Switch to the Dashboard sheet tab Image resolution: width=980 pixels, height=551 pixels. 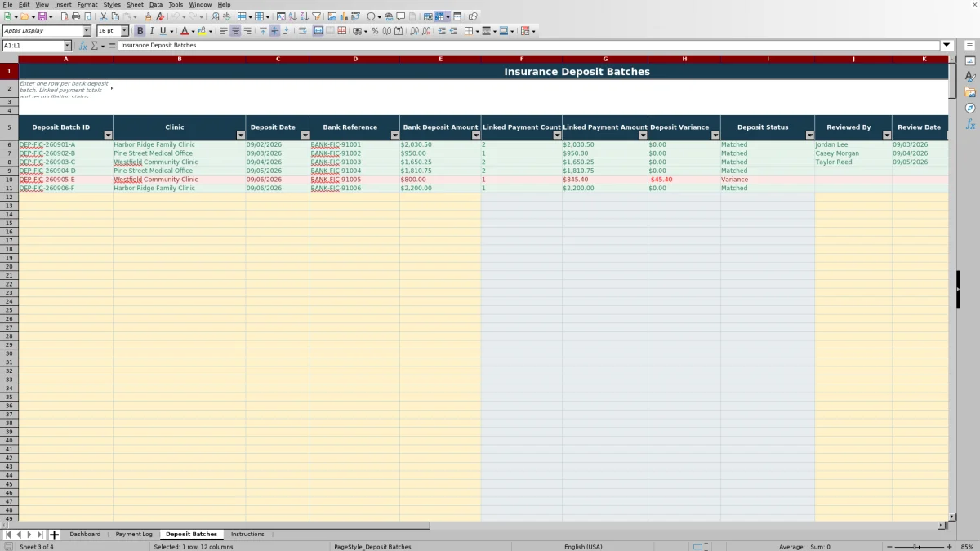[85, 535]
